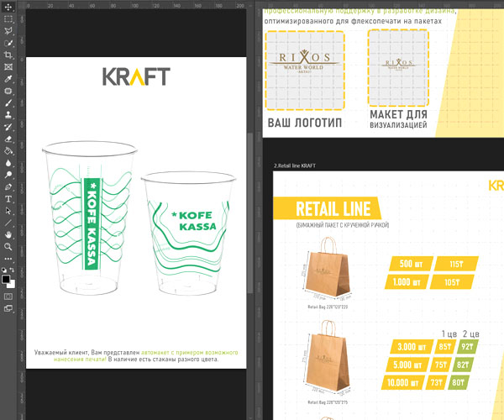
Task: Select the Move tool
Action: point(8,7)
